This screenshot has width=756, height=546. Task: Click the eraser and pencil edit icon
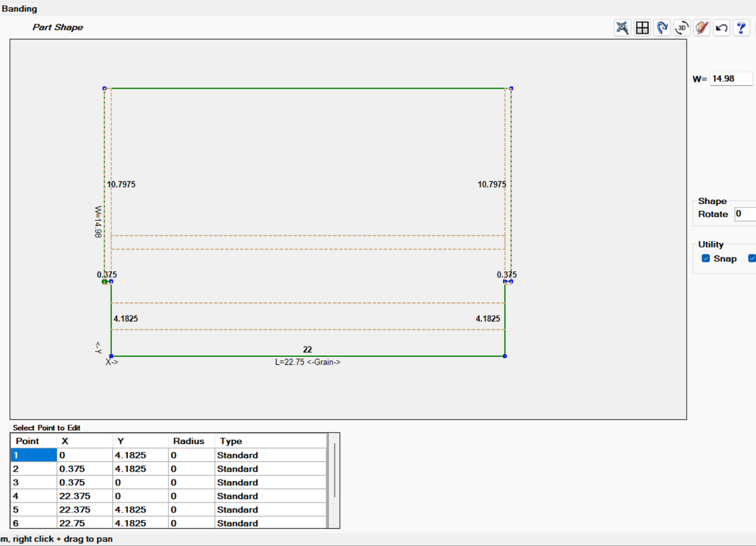[x=702, y=28]
